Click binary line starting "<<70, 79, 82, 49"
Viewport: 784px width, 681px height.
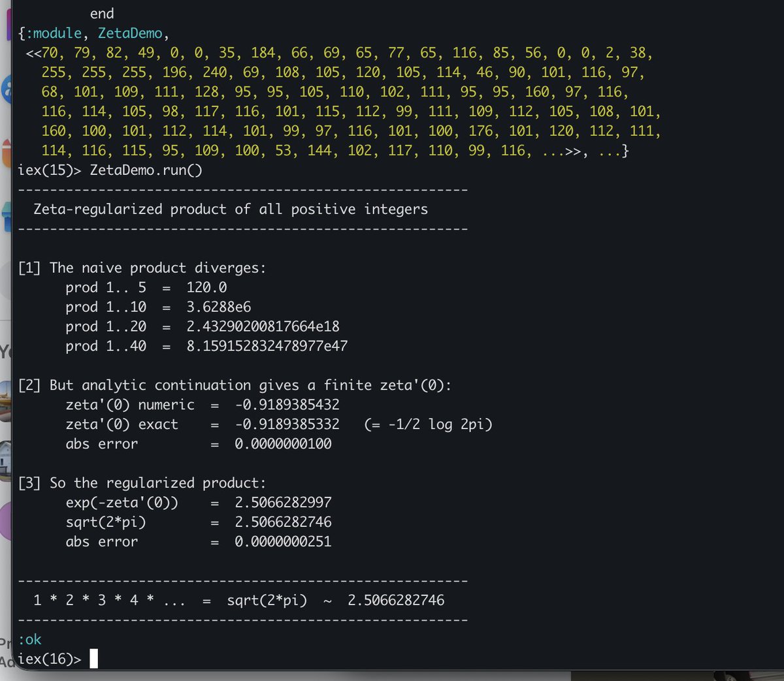pos(339,53)
